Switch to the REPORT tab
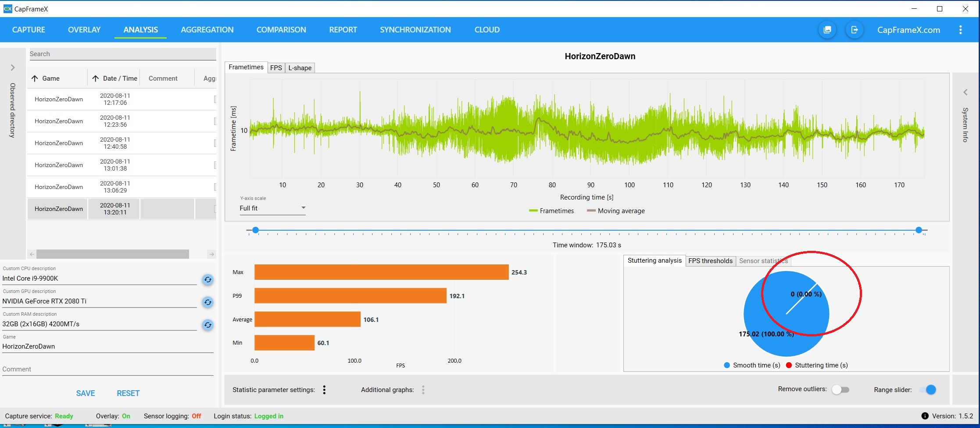The height and width of the screenshot is (428, 980). pos(343,30)
